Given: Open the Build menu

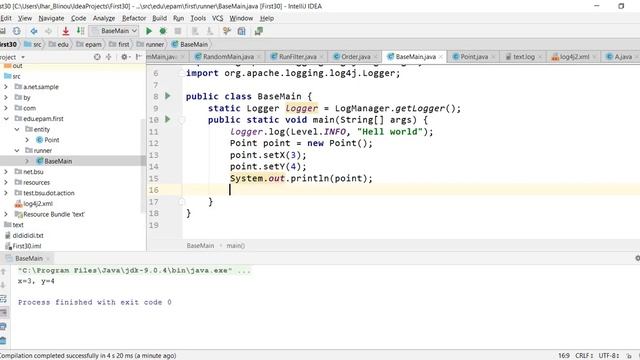Looking at the screenshot, I should point(160,18).
